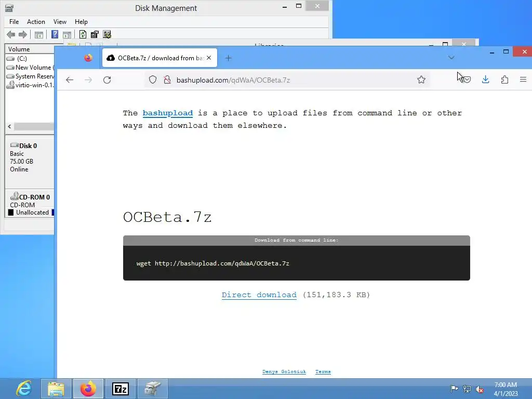Image resolution: width=532 pixels, height=399 pixels.
Task: Click the muted volume tray icon
Action: point(480,390)
